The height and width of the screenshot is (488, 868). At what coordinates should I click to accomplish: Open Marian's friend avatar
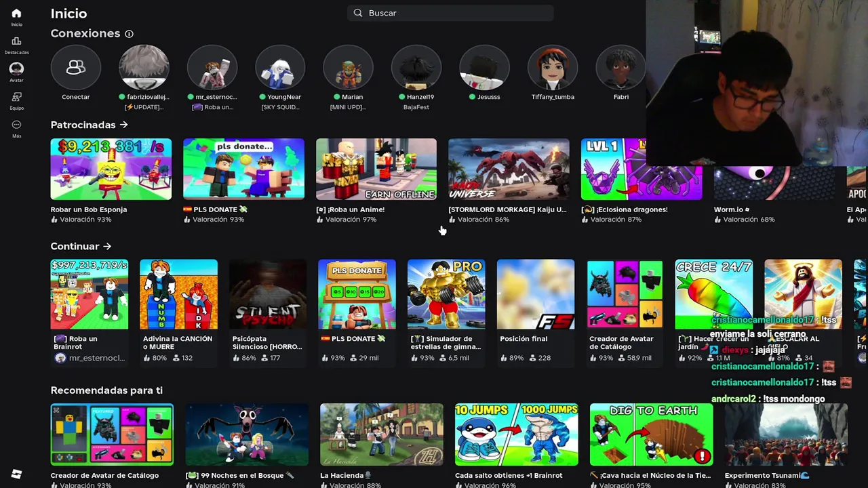[349, 67]
